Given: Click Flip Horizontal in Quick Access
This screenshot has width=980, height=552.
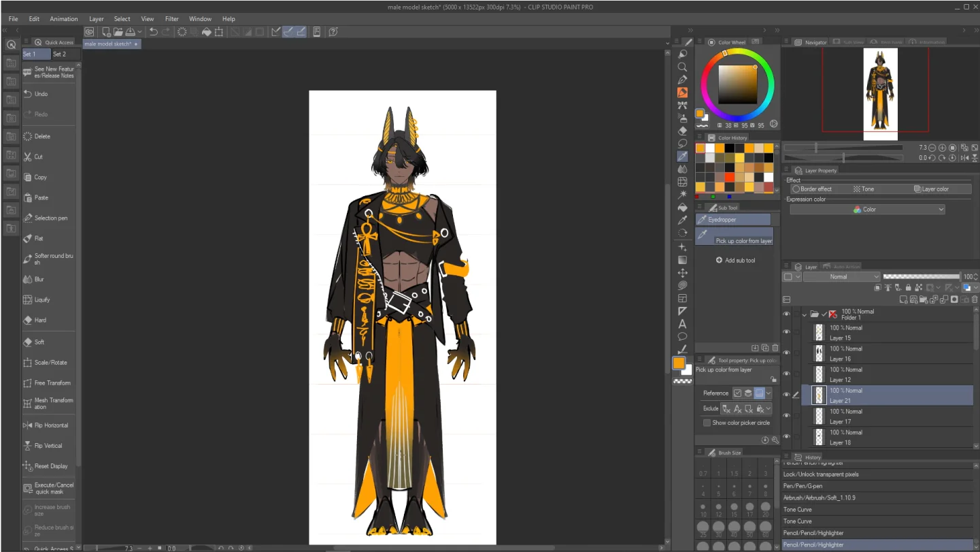Looking at the screenshot, I should [x=48, y=425].
